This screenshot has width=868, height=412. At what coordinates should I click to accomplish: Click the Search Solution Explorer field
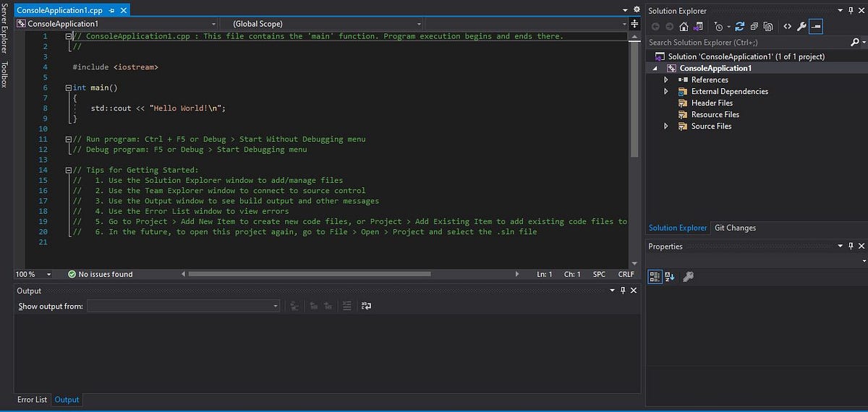click(746, 43)
